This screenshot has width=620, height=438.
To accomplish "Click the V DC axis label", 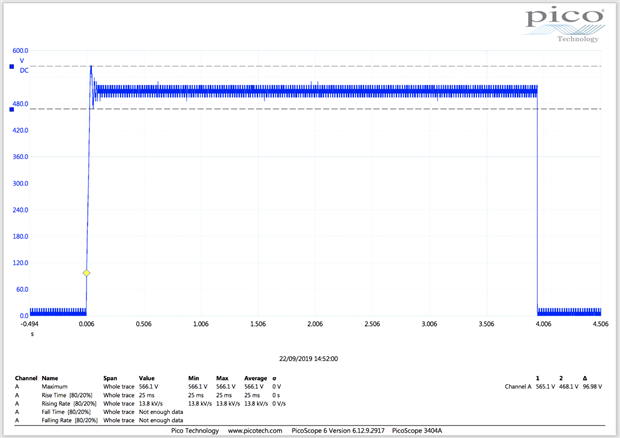I will pos(24,66).
